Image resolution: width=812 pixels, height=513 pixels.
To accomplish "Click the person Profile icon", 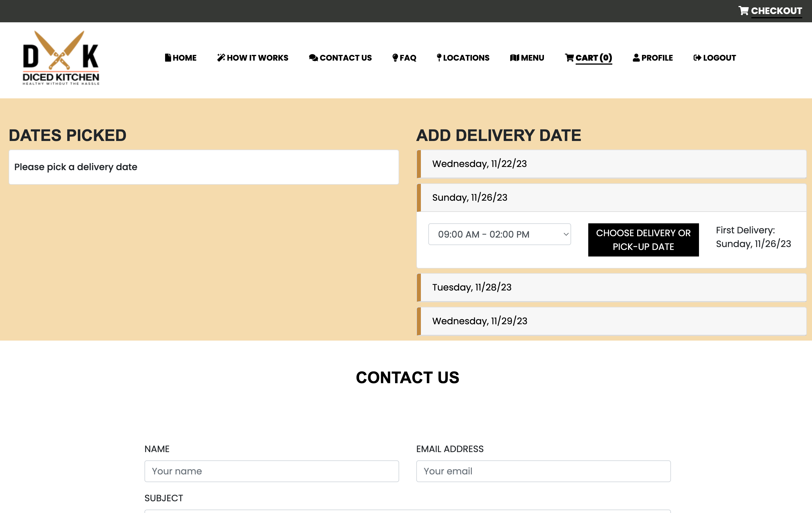I will coord(636,58).
